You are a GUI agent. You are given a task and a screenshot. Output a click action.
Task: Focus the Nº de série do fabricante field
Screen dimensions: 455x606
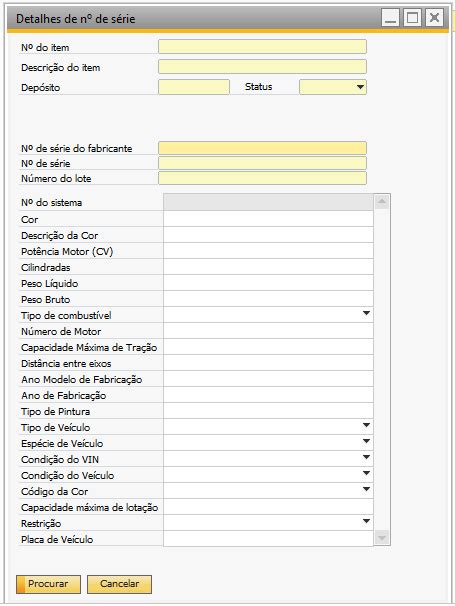[262, 148]
